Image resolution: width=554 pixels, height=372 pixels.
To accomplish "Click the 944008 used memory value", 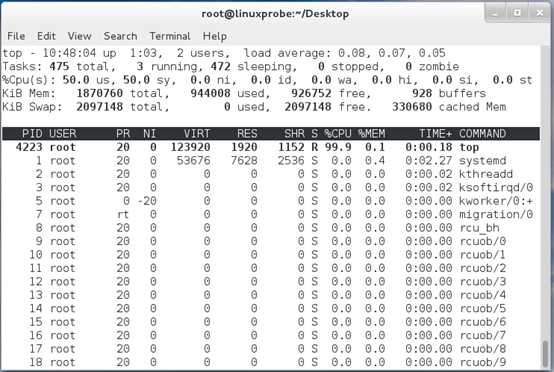I will click(210, 93).
